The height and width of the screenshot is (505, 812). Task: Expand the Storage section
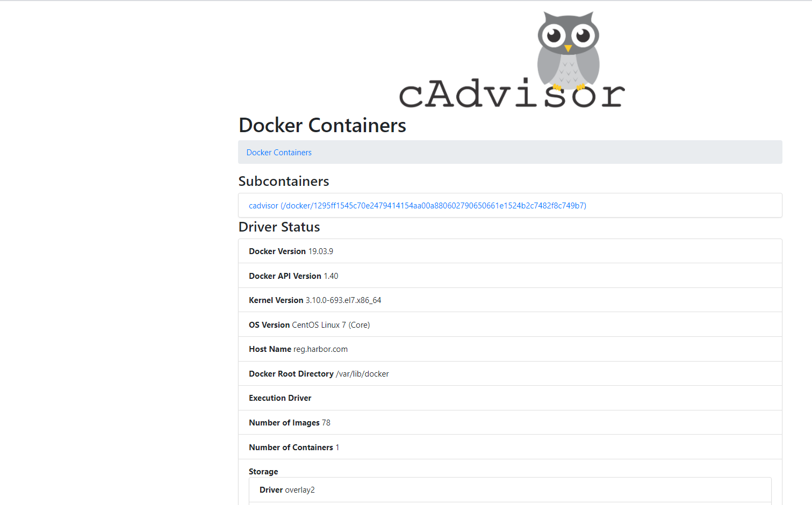click(x=263, y=471)
